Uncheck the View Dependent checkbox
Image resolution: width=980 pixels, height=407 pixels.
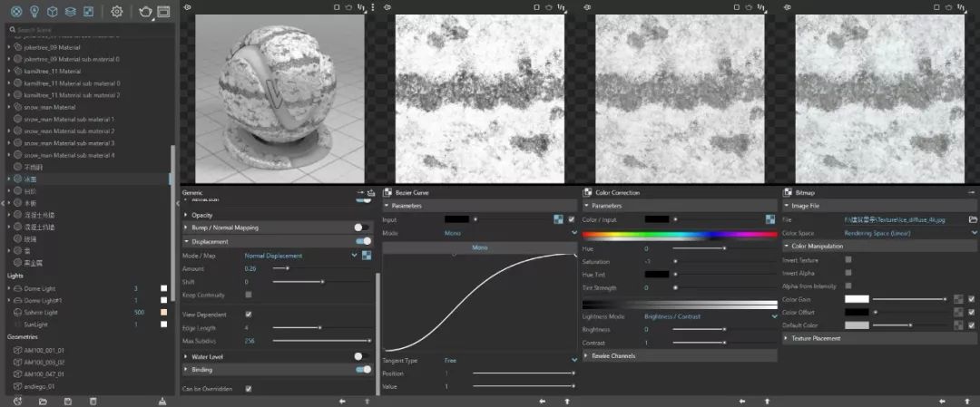click(249, 315)
